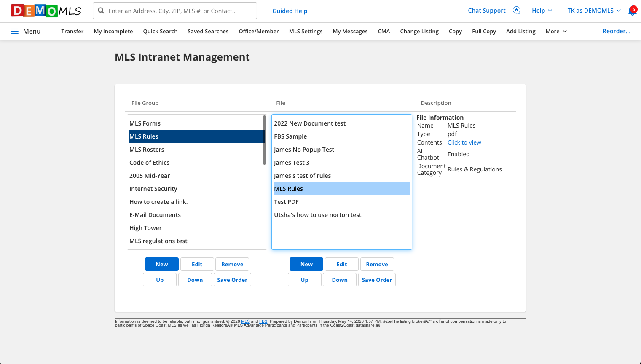The width and height of the screenshot is (641, 364).
Task: Select MLS Rules file group
Action: click(196, 136)
